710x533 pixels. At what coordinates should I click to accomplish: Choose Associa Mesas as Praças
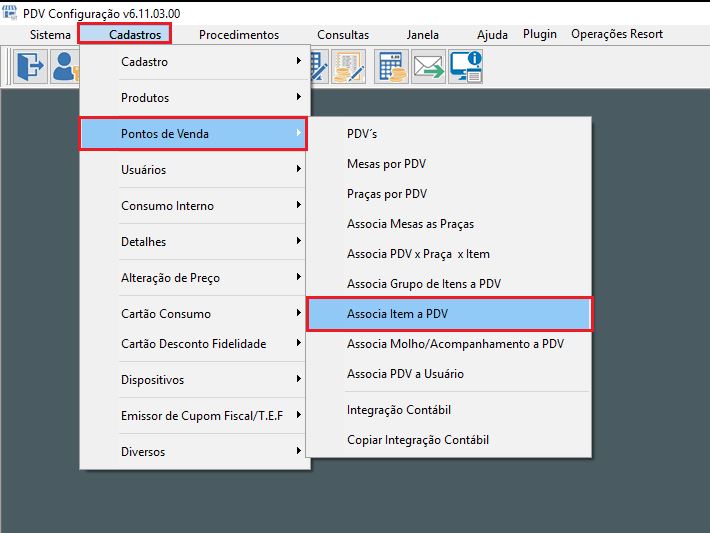click(449, 224)
